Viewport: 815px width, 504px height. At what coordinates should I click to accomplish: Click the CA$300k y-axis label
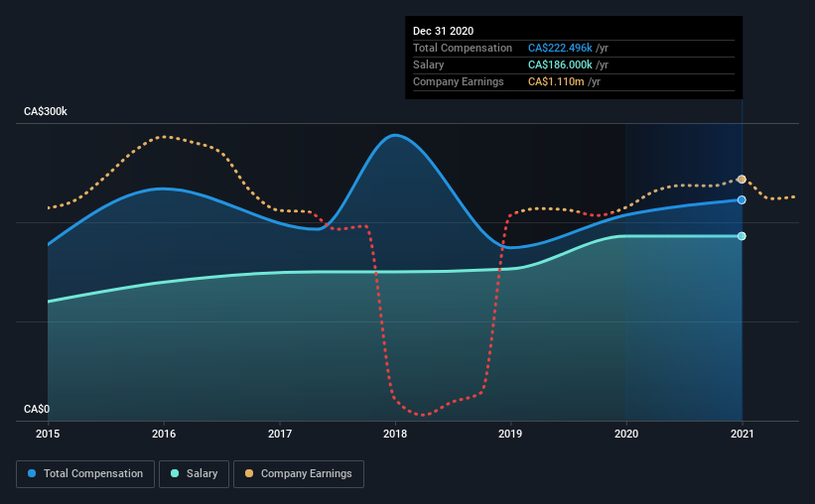(46, 112)
